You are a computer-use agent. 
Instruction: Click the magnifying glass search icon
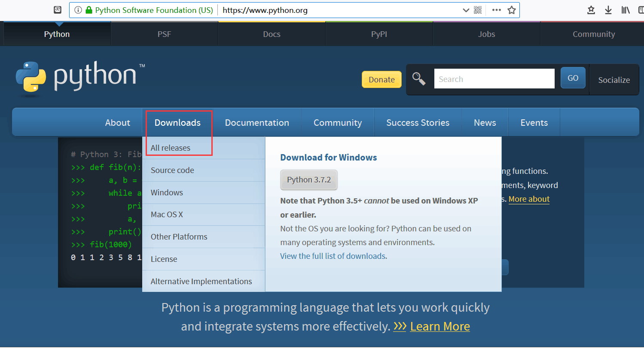[419, 79]
